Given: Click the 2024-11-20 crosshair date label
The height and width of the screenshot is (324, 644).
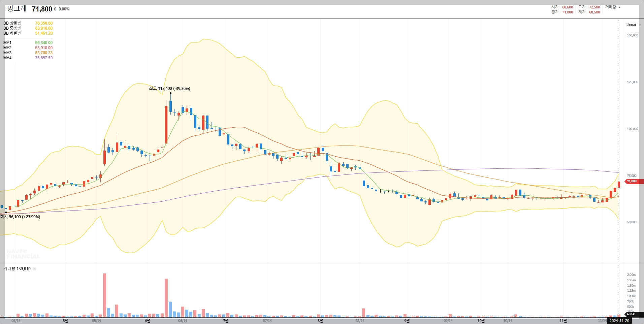Looking at the screenshot, I should (x=619, y=321).
